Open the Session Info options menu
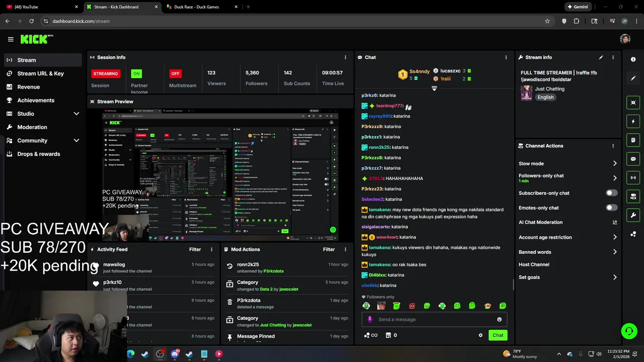This screenshot has width=644, height=362. tap(345, 57)
